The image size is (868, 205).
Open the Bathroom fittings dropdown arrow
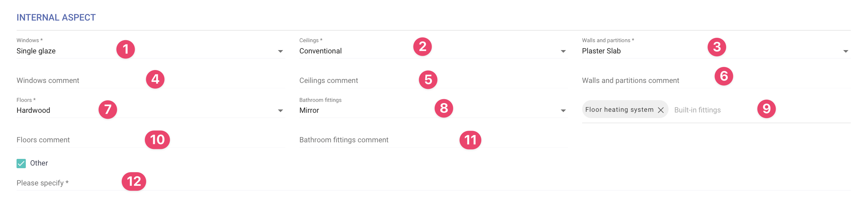click(563, 111)
